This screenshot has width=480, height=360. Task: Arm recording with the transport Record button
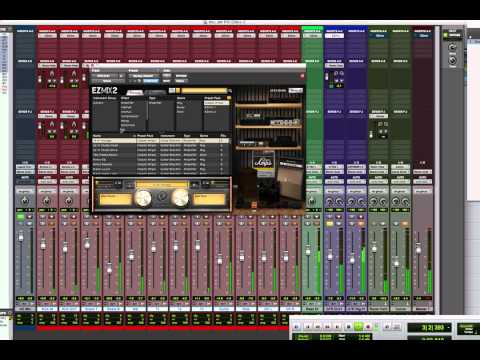point(368,327)
